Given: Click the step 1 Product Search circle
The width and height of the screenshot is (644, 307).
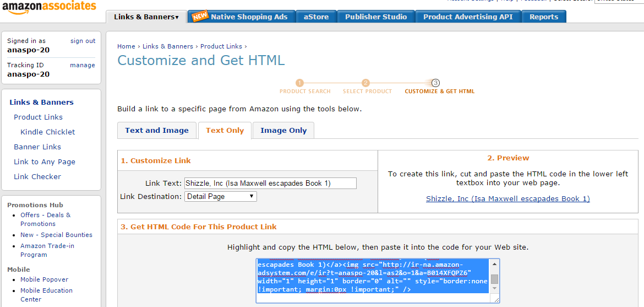Looking at the screenshot, I should click(x=300, y=83).
